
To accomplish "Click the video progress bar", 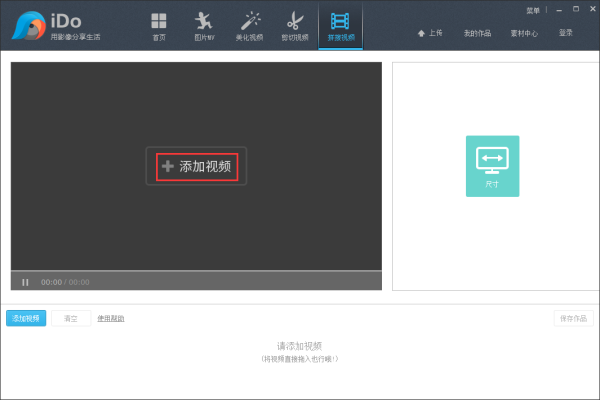I will point(196,271).
